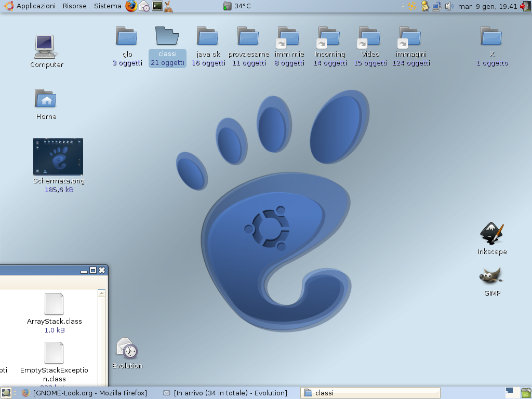Select ArrayStack.class file in classi window

tap(54, 304)
